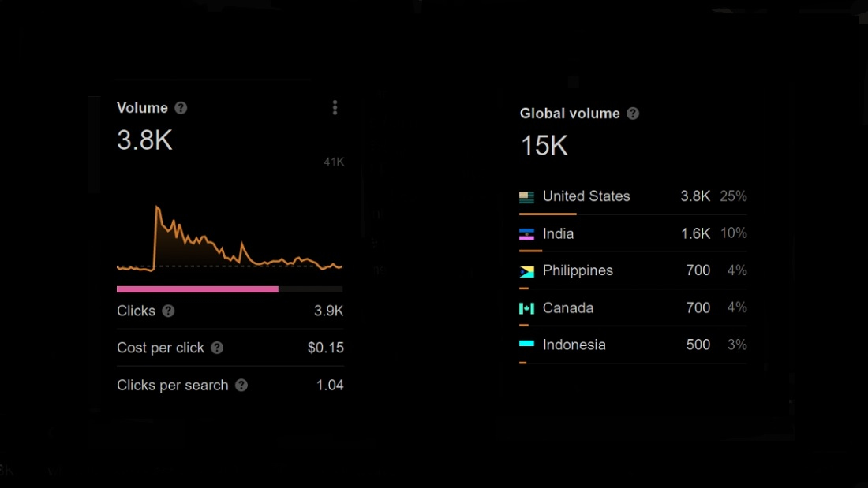Click the Canada flag icon
This screenshot has height=488, width=868.
(526, 308)
